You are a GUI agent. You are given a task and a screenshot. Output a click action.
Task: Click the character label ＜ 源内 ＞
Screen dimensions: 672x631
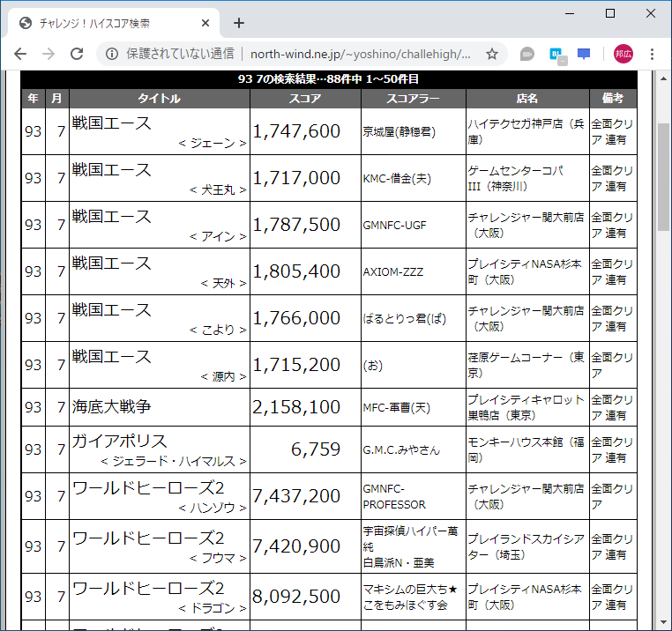pyautogui.click(x=223, y=376)
